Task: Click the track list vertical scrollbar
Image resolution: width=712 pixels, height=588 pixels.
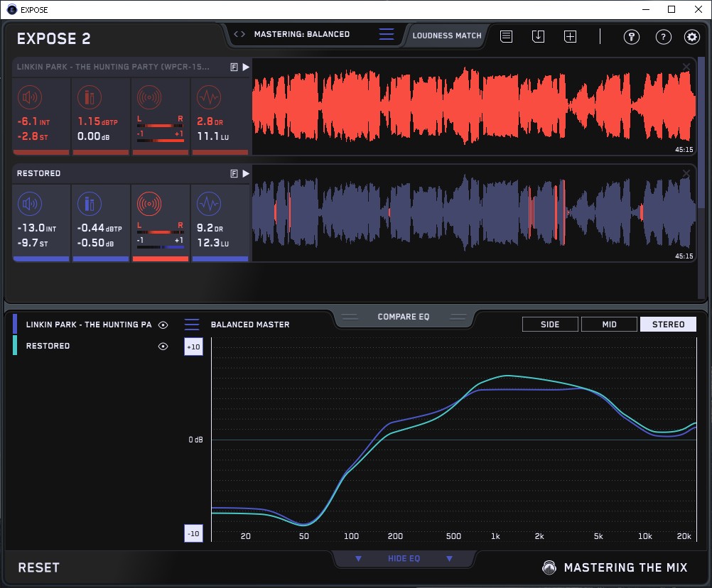Action: (x=702, y=133)
